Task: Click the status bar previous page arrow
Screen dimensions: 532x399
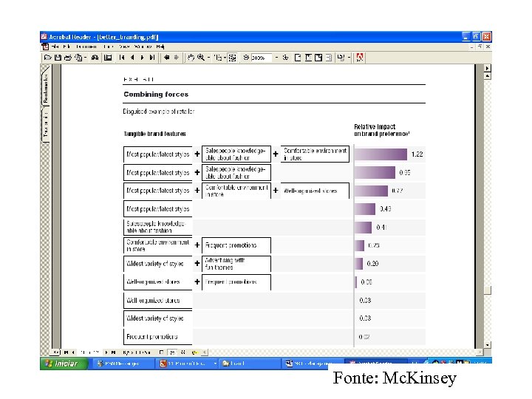Action: pos(73,352)
